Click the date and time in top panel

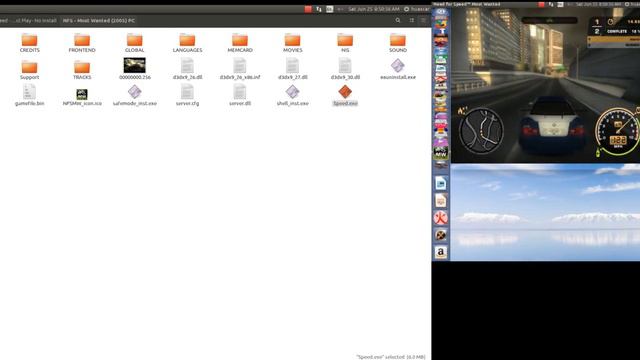[373, 9]
